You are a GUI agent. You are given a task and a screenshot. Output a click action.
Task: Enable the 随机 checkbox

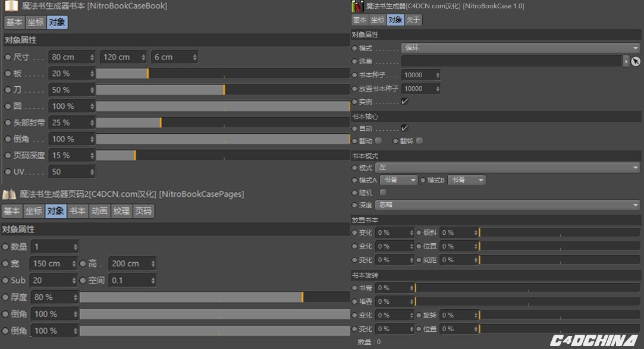click(x=383, y=193)
